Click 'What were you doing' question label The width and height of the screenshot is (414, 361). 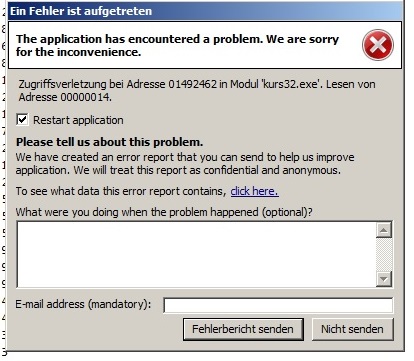[x=164, y=212]
